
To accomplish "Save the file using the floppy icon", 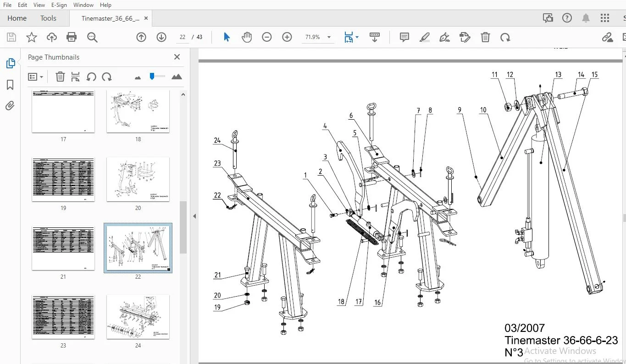I will click(11, 37).
